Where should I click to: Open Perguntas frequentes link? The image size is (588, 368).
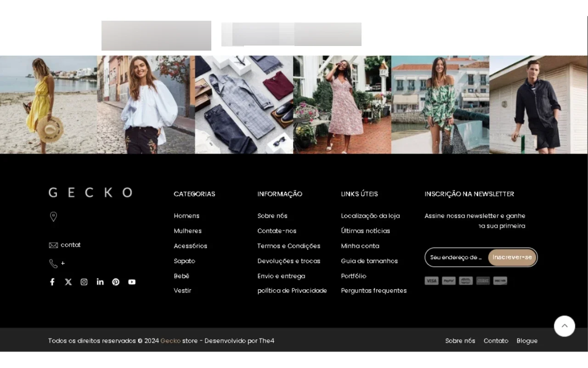[374, 291]
